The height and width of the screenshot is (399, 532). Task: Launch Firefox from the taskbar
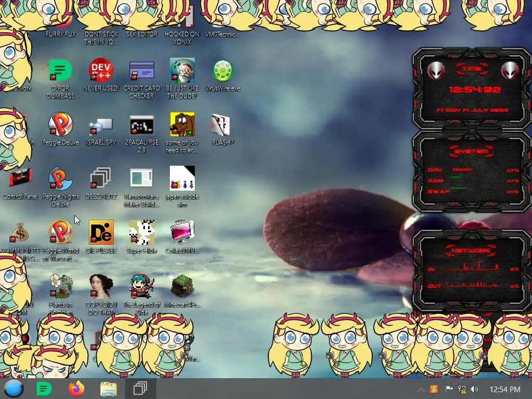pos(76,389)
